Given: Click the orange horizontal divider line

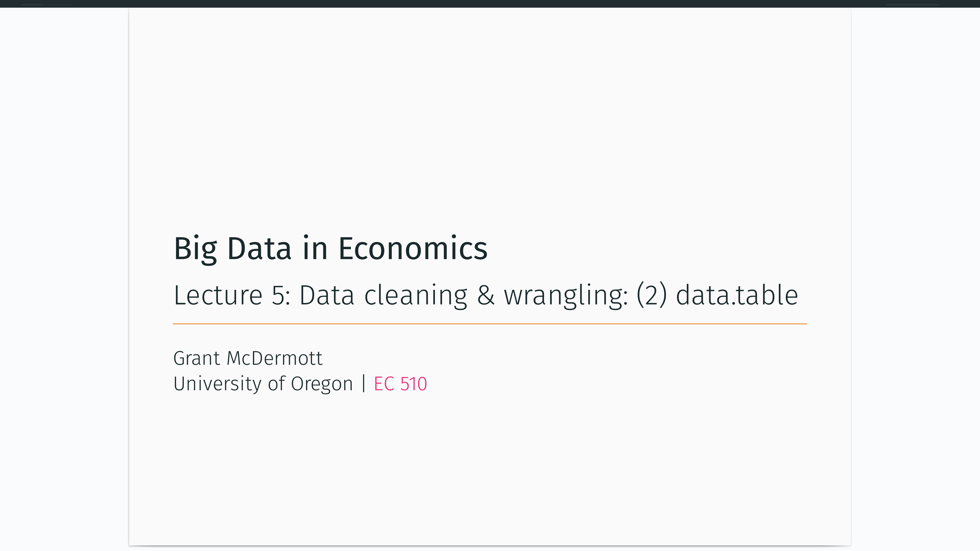Looking at the screenshot, I should tap(490, 324).
